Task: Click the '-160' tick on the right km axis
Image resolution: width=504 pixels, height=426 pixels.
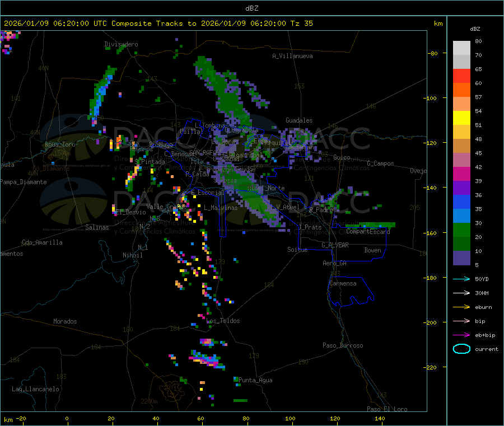Action: [x=431, y=233]
